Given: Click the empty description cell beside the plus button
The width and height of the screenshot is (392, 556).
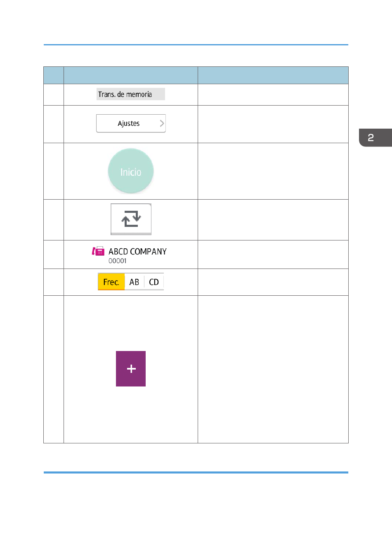Looking at the screenshot, I should point(273,370).
